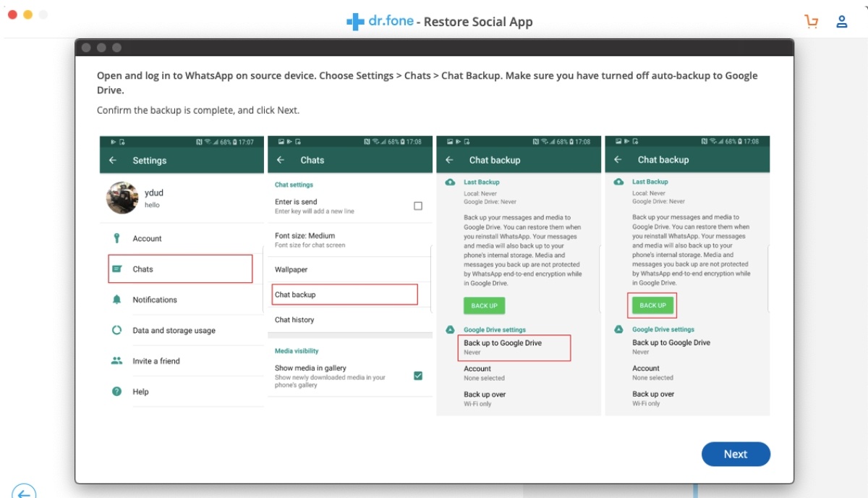Toggle the Enter is send checkbox
This screenshot has height=498, width=868.
click(418, 206)
